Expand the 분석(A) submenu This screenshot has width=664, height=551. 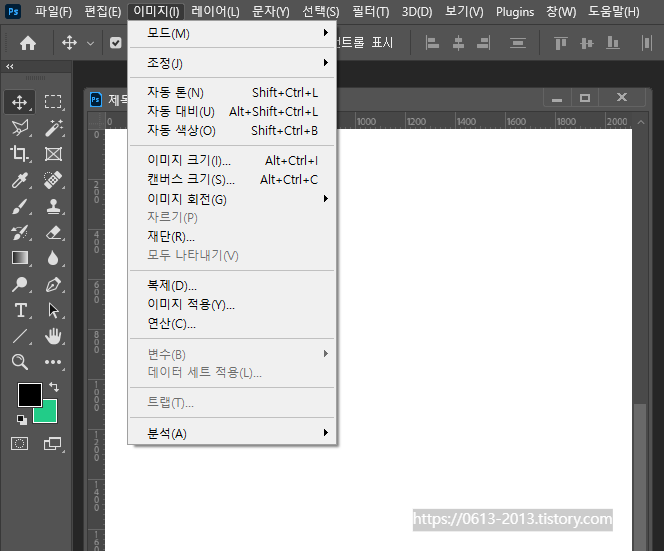pos(232,433)
